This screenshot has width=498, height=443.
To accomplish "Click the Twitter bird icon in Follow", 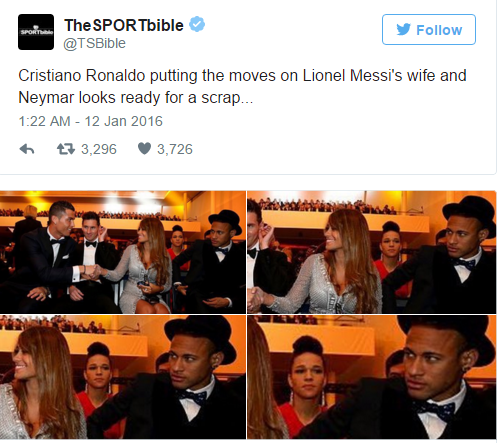I will click(x=404, y=29).
